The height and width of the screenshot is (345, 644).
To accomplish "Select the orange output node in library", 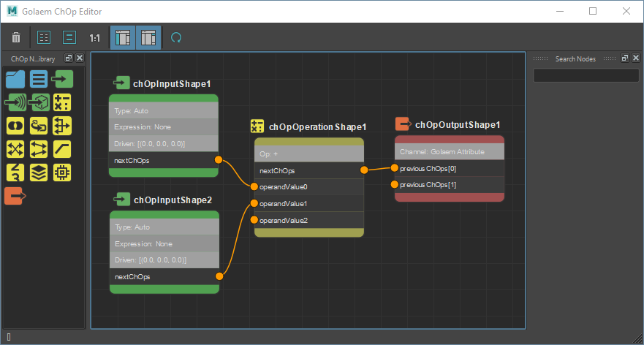I will tap(15, 196).
